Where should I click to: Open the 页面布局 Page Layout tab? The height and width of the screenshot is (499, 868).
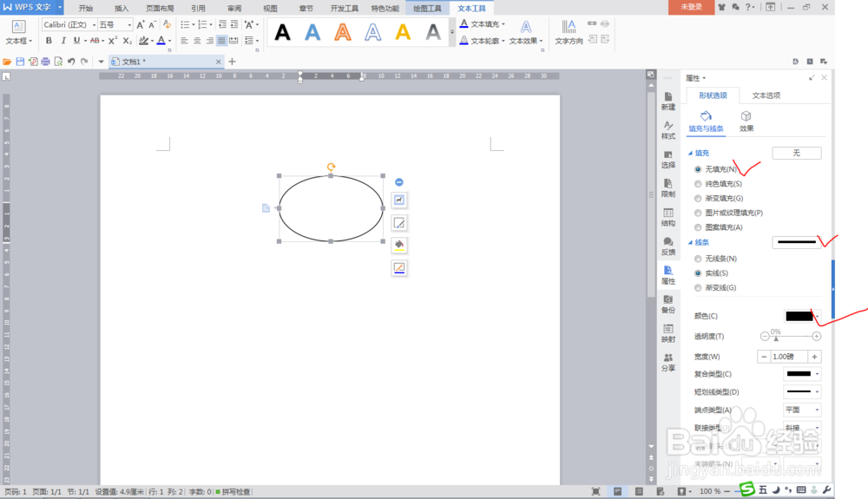(x=160, y=8)
